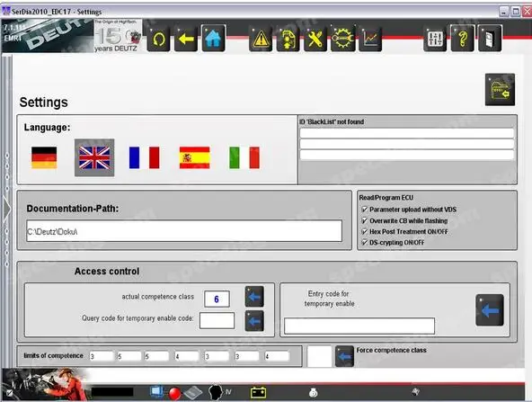Image resolution: width=532 pixels, height=402 pixels.
Task: Click the yellow refresh arrow toolbar icon
Action: pyautogui.click(x=158, y=39)
